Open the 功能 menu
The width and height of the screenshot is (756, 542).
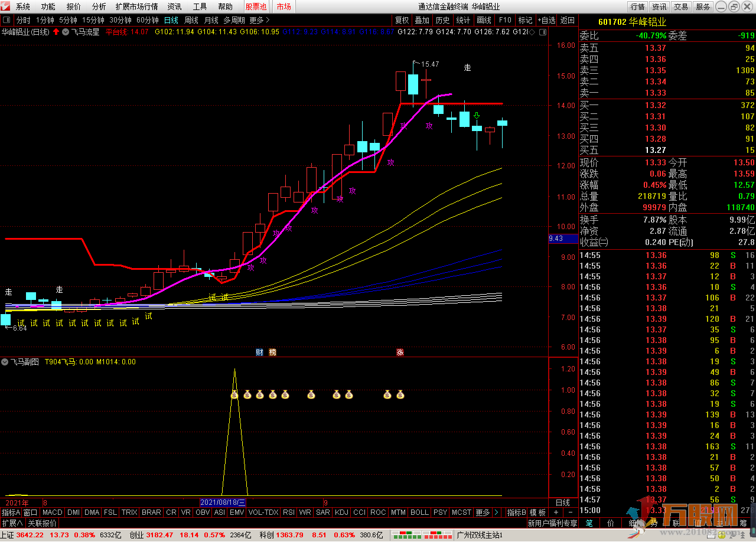pos(48,7)
